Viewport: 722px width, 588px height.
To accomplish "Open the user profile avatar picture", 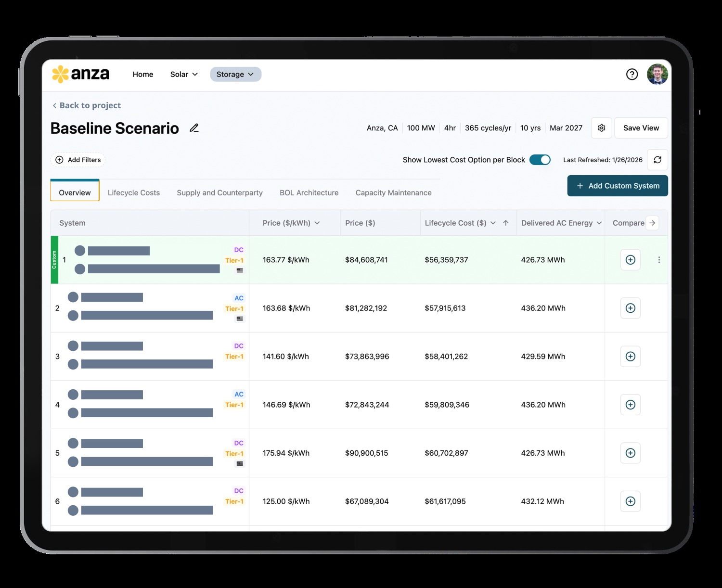I will [x=658, y=74].
